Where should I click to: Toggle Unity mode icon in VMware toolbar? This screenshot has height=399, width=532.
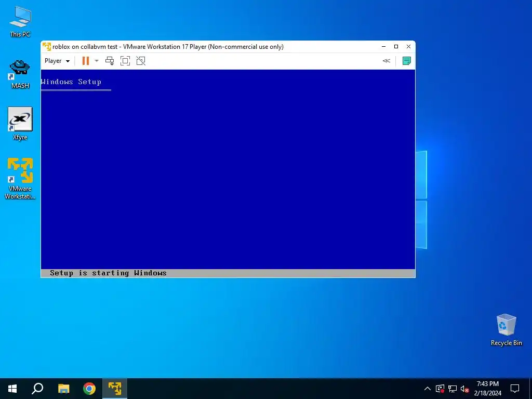click(x=141, y=61)
